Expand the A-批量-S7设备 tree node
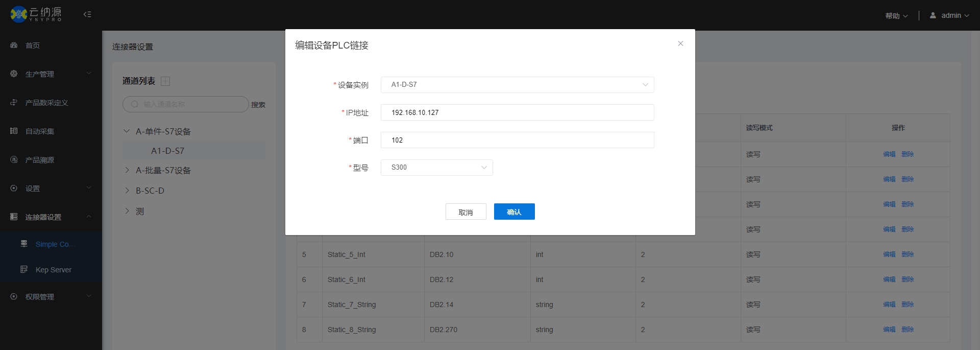 click(127, 170)
